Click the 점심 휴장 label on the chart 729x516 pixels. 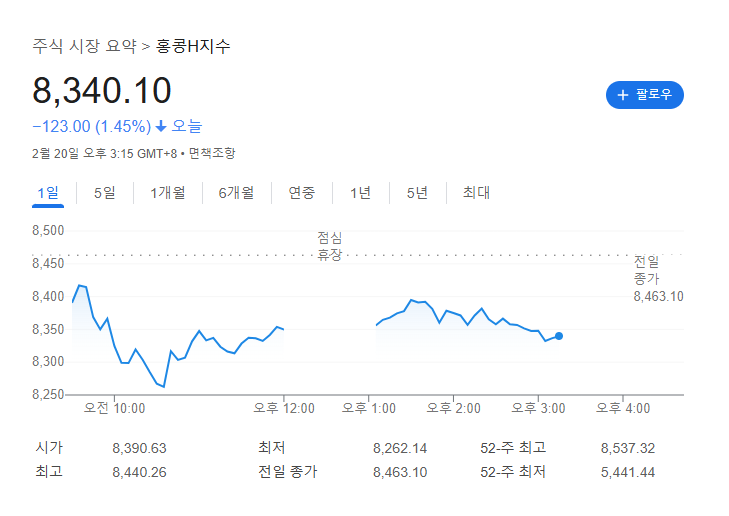point(329,247)
